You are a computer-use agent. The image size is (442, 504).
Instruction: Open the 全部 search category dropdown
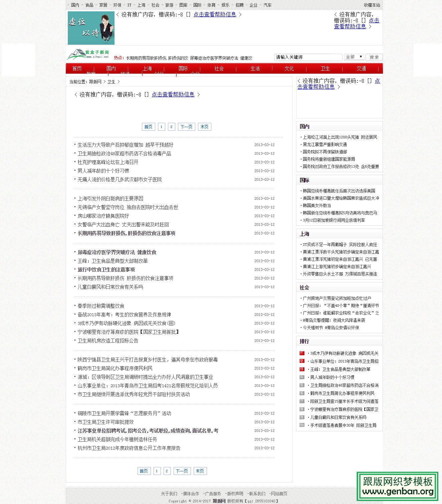coord(354,57)
